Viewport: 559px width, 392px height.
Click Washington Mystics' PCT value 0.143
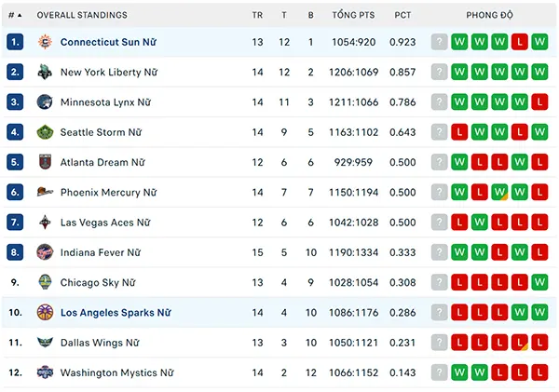click(402, 372)
